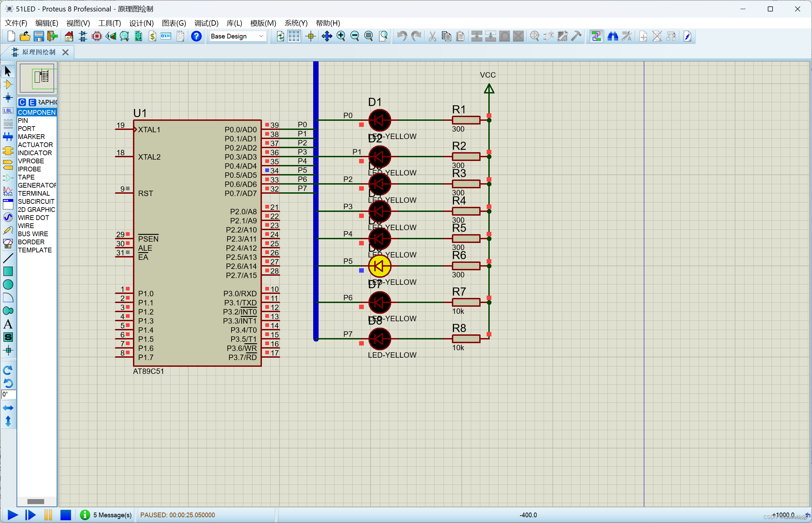Click the Paste clipboard icon
812x523 pixels.
point(460,36)
